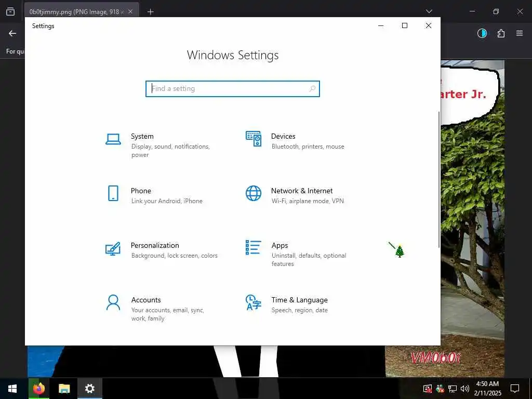Close the Settings window
The width and height of the screenshot is (532, 399).
429,26
